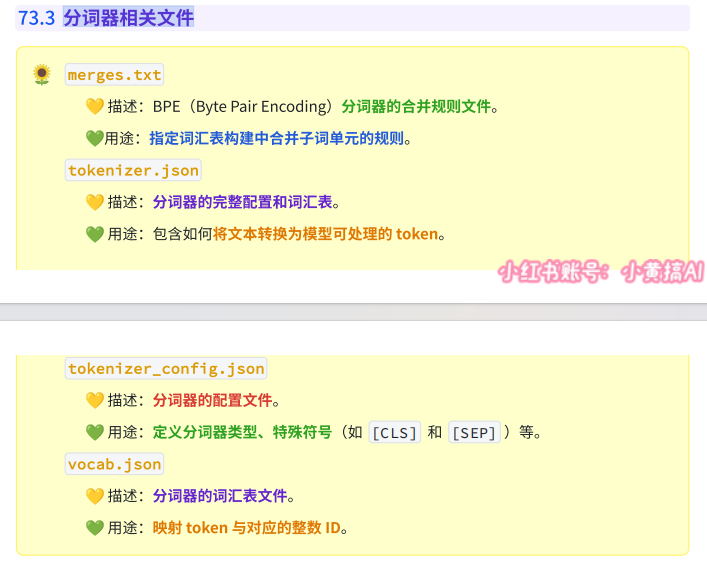
Task: Click the green text 分词器的合并规则文件
Action: click(416, 107)
